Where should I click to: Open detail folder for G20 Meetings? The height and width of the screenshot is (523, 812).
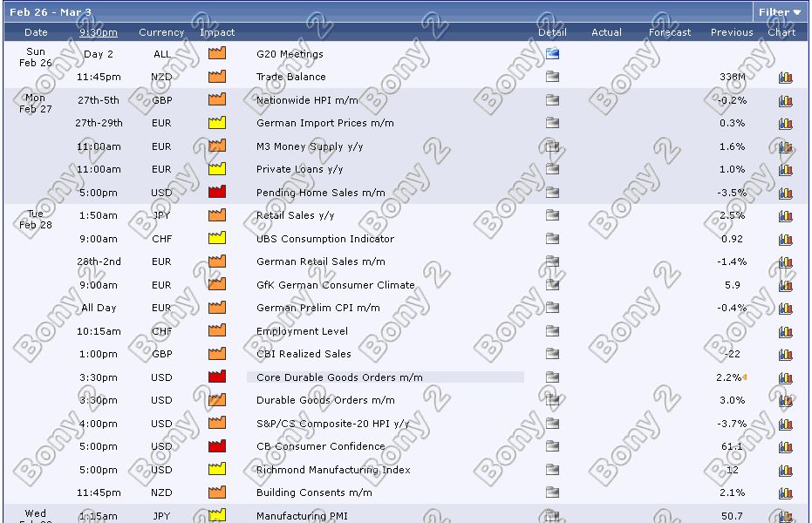click(x=552, y=54)
